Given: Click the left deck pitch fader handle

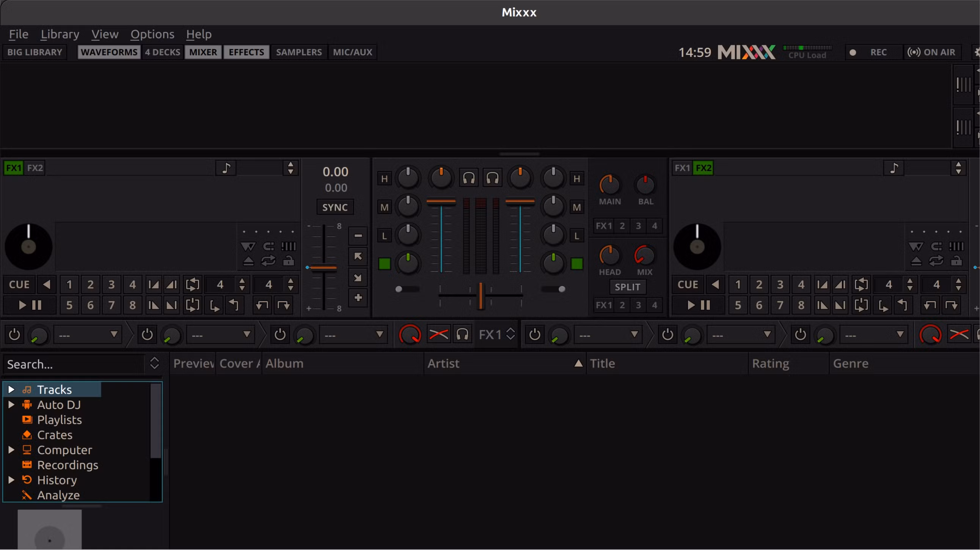Looking at the screenshot, I should point(324,268).
